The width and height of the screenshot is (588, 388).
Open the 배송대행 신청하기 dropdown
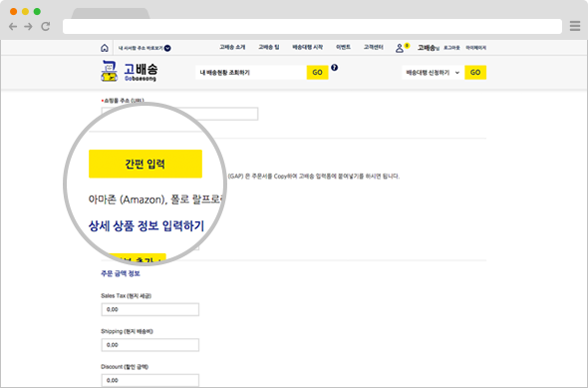433,73
